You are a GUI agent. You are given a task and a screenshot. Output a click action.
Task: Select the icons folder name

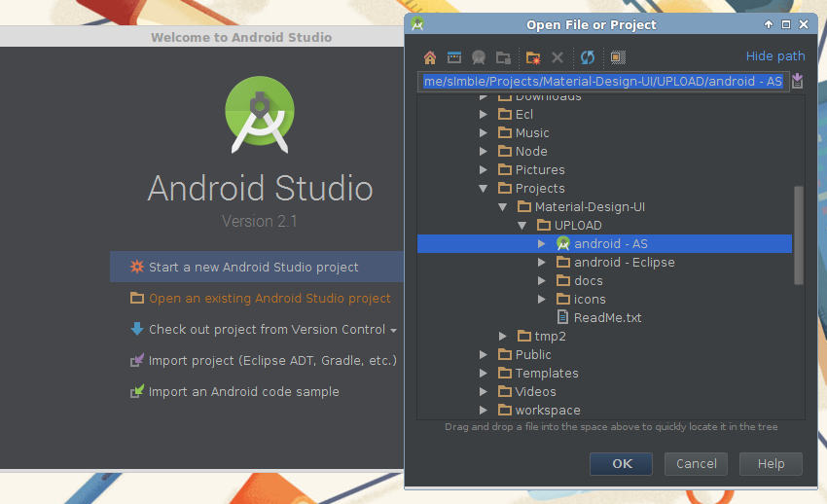[x=590, y=299]
